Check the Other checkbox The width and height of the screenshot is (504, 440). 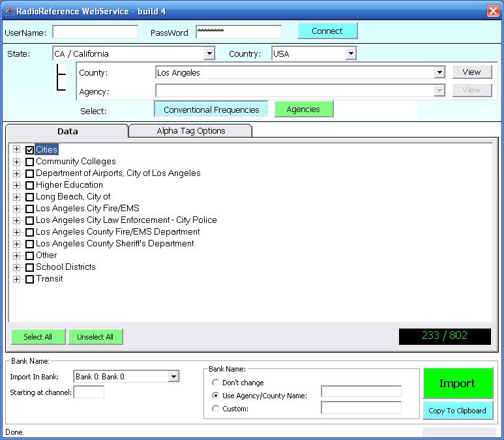pos(29,256)
